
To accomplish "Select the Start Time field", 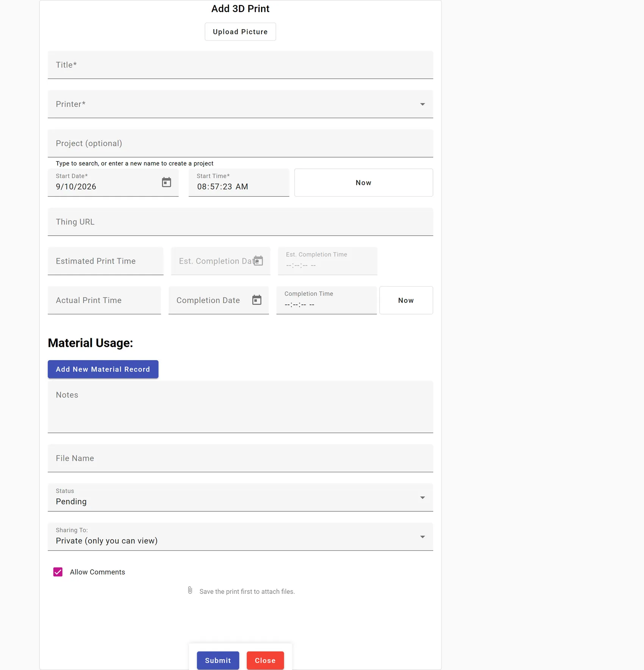I will [x=239, y=183].
